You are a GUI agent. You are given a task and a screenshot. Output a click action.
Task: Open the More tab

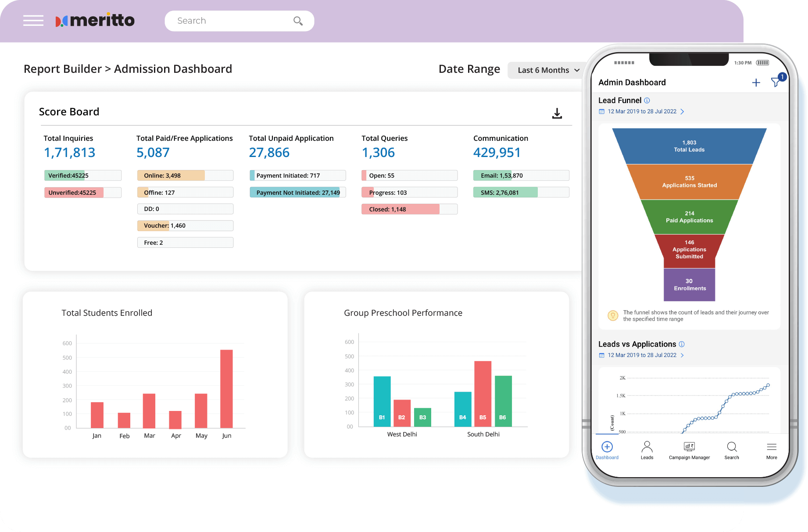coord(772,450)
